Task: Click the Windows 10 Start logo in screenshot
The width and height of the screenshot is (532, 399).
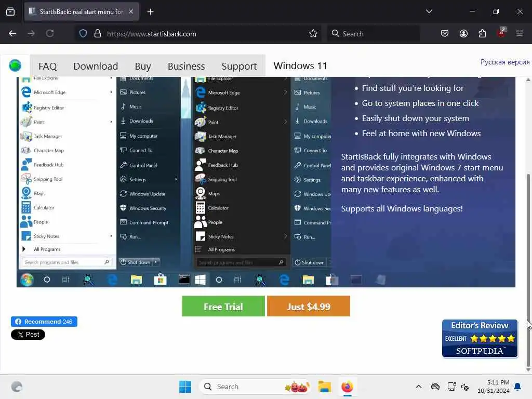Action: [200, 280]
